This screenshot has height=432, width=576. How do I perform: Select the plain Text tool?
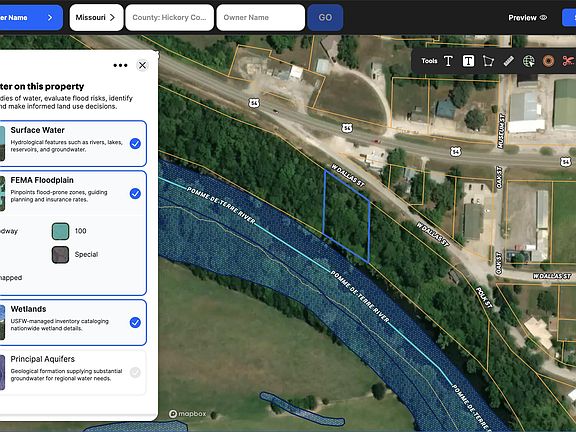tap(448, 61)
